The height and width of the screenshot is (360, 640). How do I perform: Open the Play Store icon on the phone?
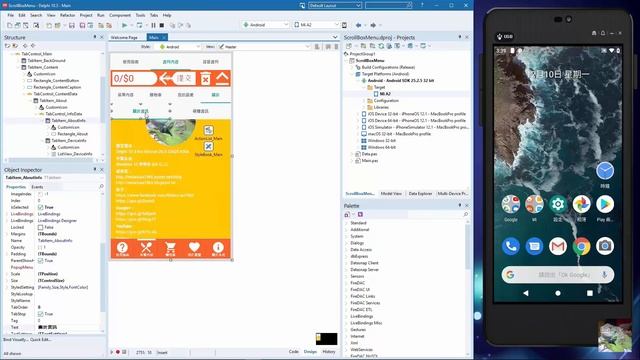pos(605,204)
